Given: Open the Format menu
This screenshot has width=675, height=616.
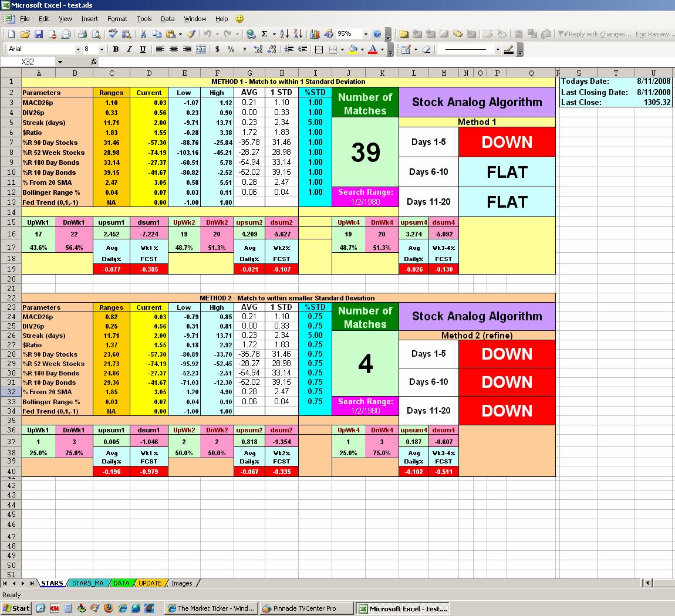Looking at the screenshot, I should [117, 19].
